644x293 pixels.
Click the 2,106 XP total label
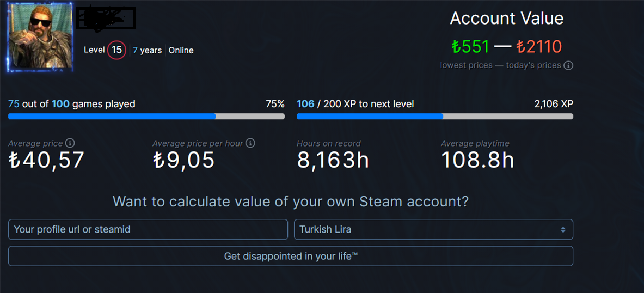click(x=554, y=105)
